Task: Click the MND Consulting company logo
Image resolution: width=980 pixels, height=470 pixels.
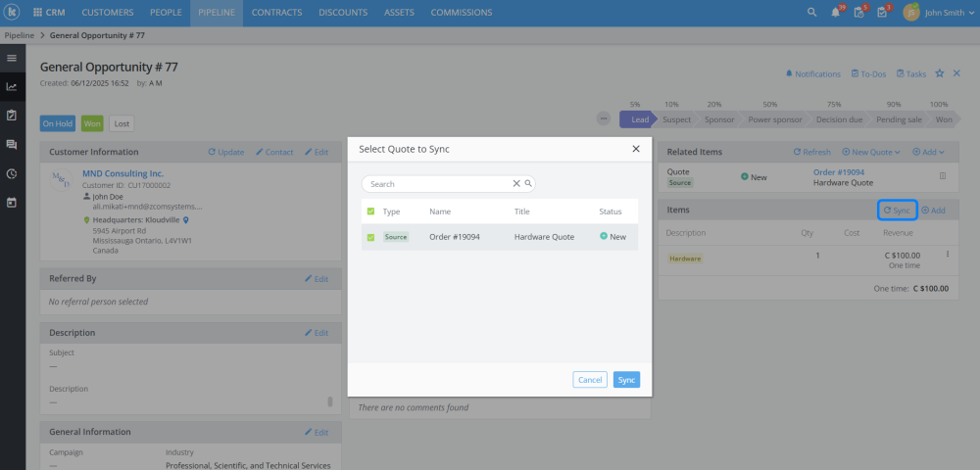Action: click(61, 179)
